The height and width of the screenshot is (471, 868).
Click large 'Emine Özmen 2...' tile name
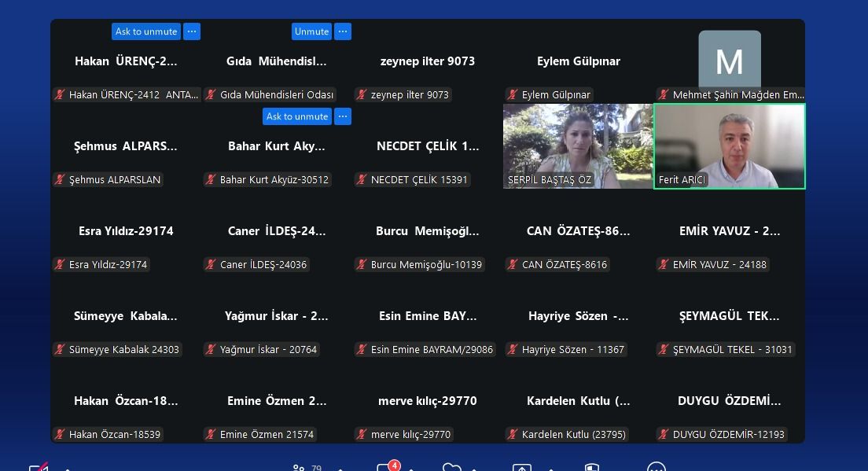pos(276,401)
